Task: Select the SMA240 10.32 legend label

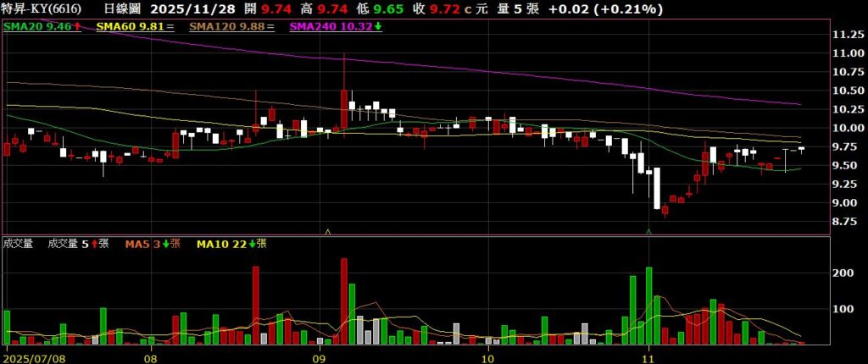Action: (331, 27)
